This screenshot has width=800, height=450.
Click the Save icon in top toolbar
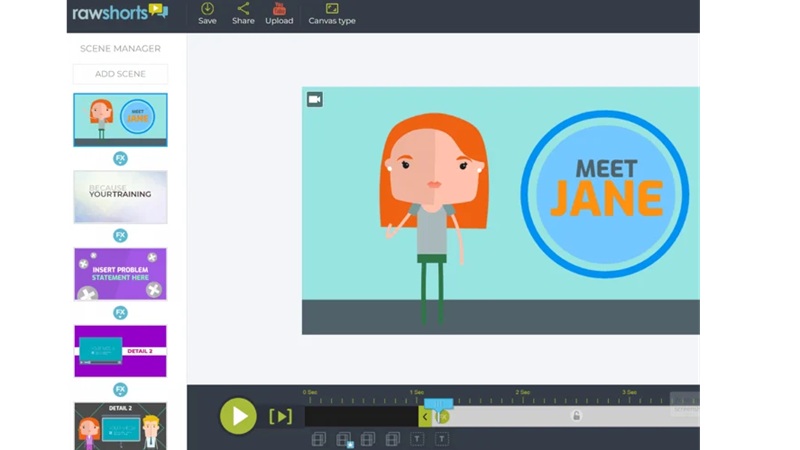click(207, 13)
